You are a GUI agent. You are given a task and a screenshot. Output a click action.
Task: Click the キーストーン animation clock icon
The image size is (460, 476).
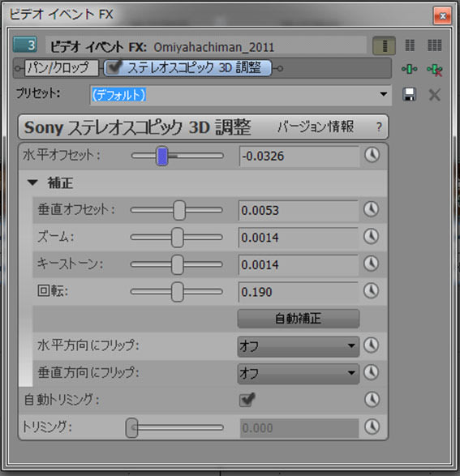371,264
